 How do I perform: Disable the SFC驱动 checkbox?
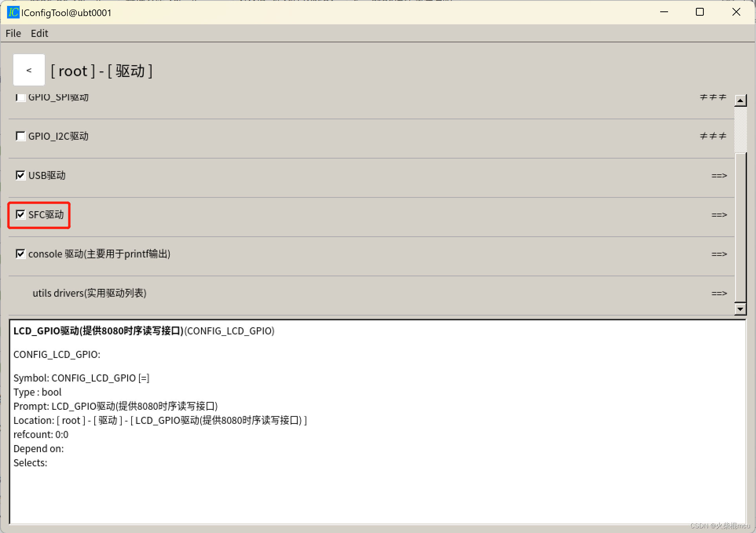coord(20,215)
